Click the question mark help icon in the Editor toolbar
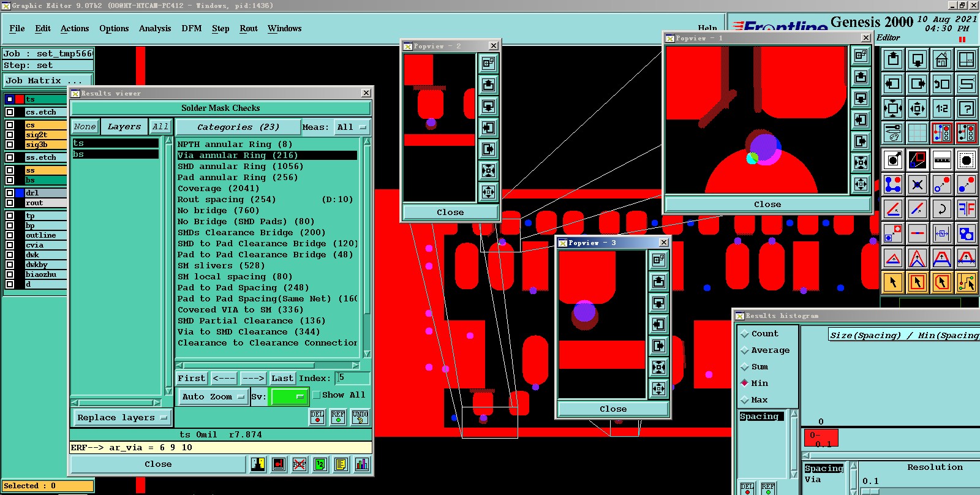Image resolution: width=980 pixels, height=495 pixels. click(967, 108)
